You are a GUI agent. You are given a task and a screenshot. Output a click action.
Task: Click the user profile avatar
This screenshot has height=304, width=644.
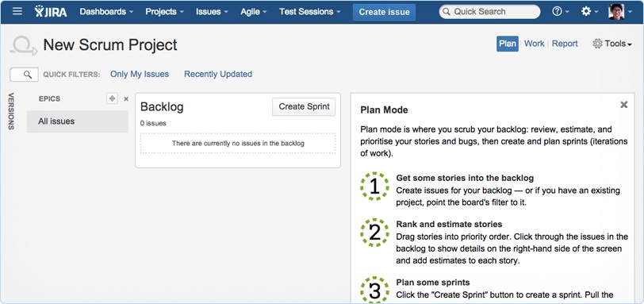(x=616, y=11)
